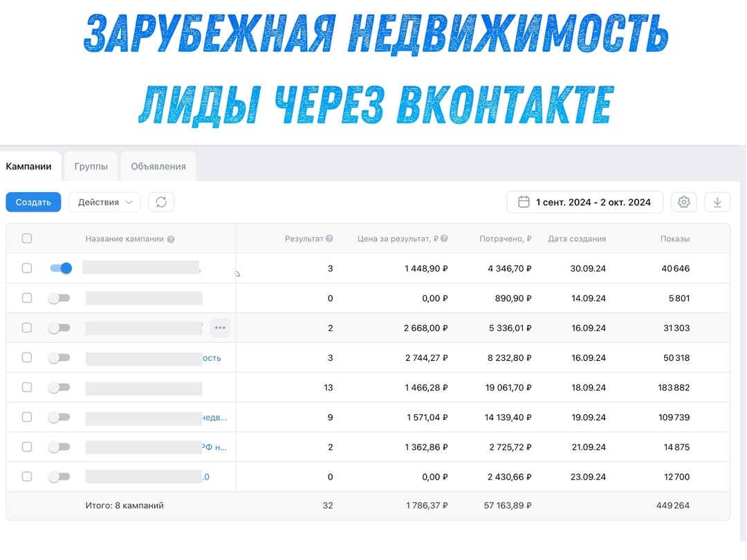Click the 2 430,66 ₽ spent cell

[510, 476]
